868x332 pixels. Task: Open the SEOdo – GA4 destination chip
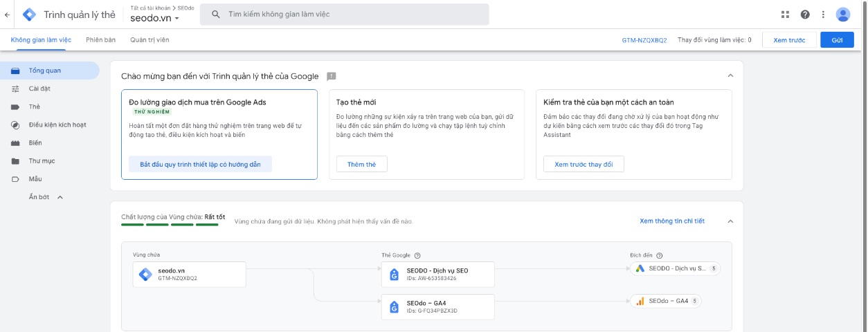(x=667, y=301)
